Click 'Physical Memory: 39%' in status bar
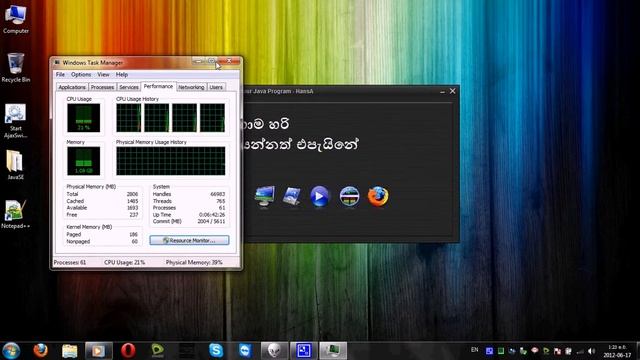This screenshot has height=360, width=640. [x=194, y=262]
